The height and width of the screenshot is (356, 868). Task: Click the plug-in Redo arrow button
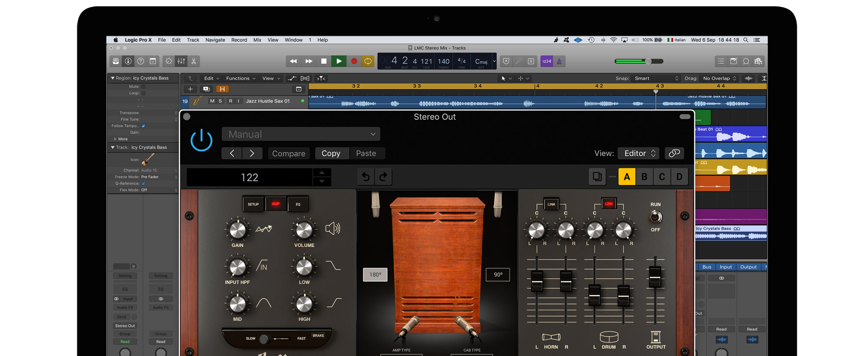383,177
